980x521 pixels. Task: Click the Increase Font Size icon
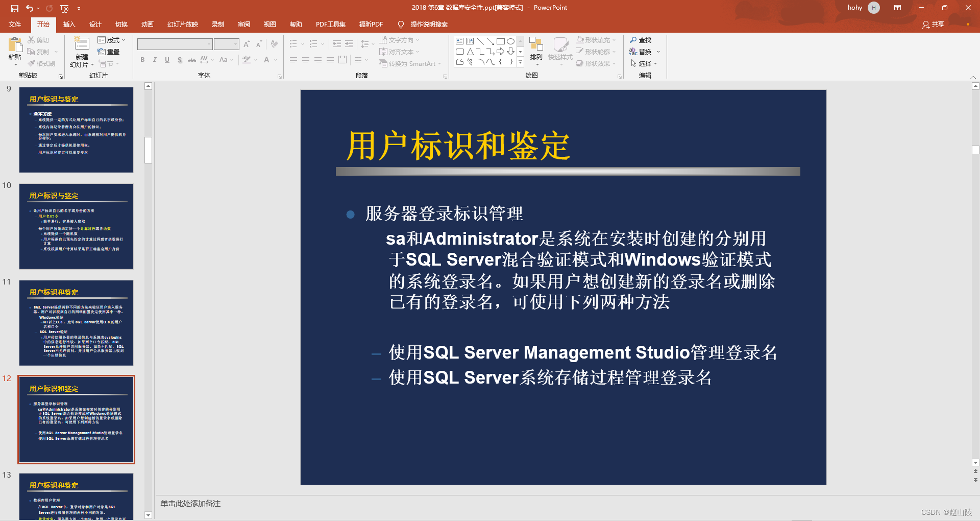click(247, 44)
